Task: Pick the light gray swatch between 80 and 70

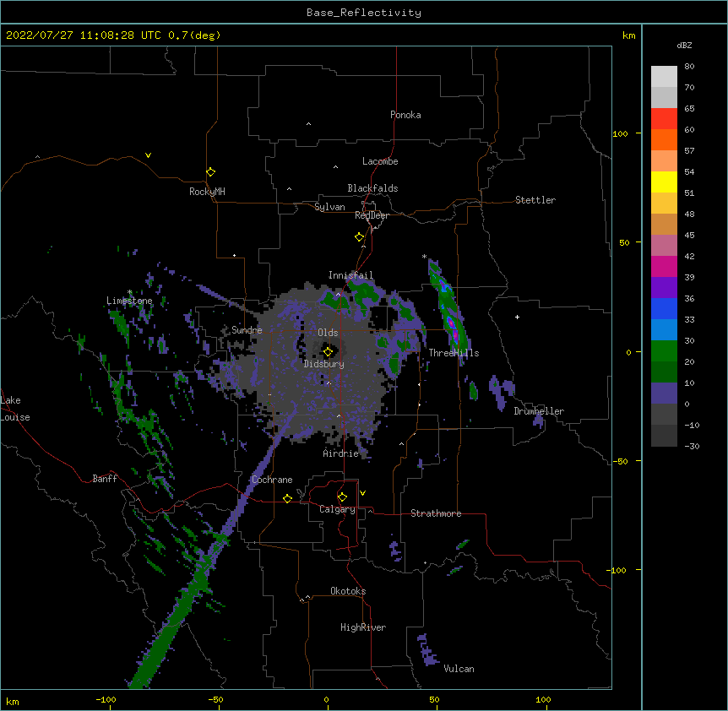Action: point(664,77)
